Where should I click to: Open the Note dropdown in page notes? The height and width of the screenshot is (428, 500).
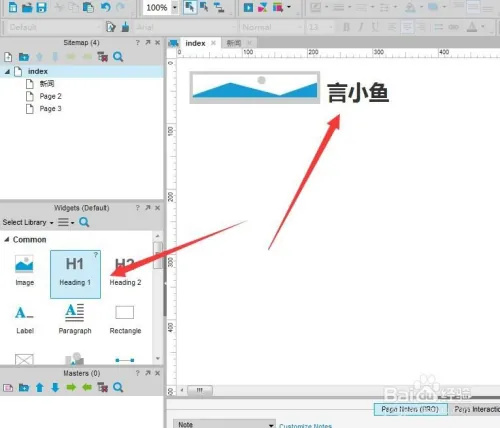click(x=225, y=424)
